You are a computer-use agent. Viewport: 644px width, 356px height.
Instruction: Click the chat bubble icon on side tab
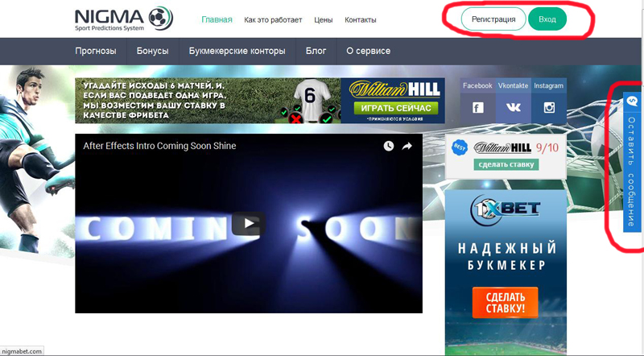[632, 101]
